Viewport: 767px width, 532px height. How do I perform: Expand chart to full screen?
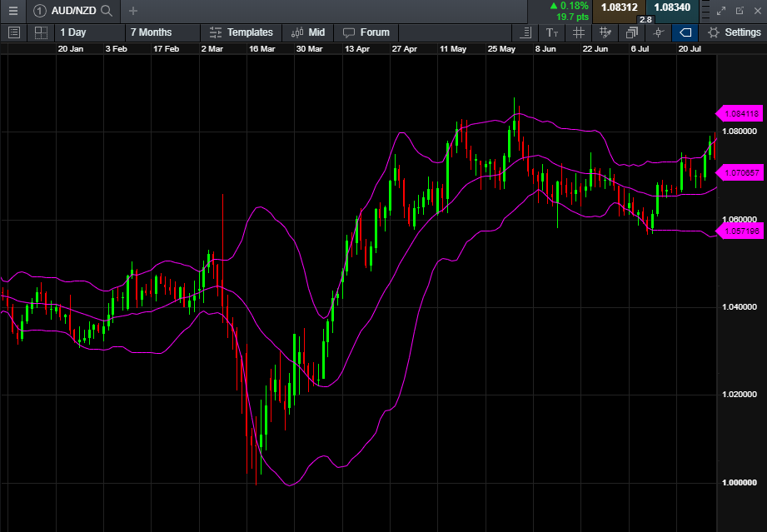coord(721,11)
